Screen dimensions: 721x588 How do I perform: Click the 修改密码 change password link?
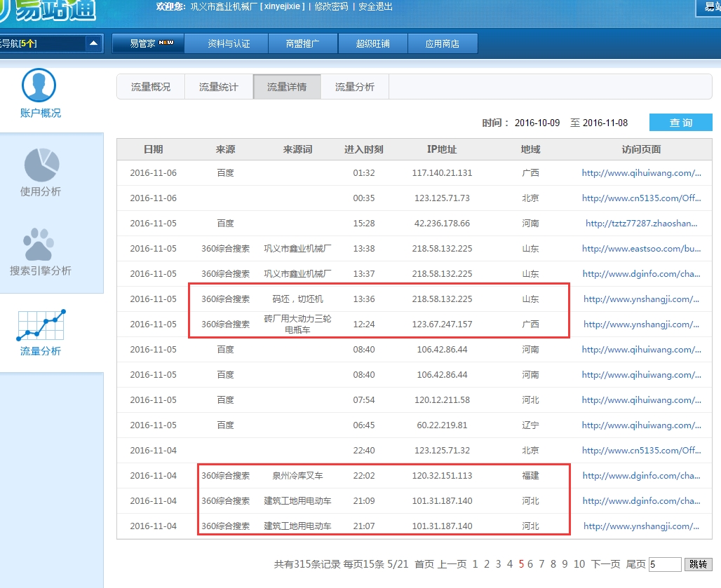pyautogui.click(x=331, y=7)
